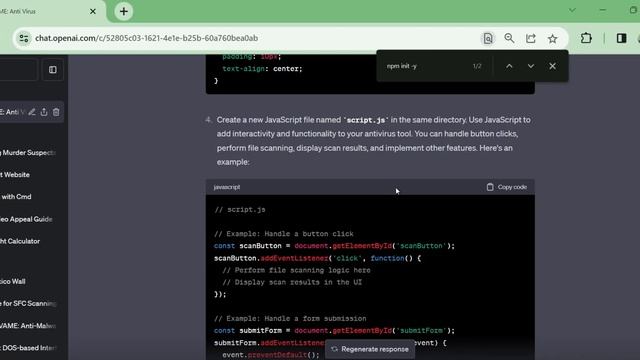Click '// Display scan results in the UI' comment
This screenshot has height=360, width=640.
[292, 282]
